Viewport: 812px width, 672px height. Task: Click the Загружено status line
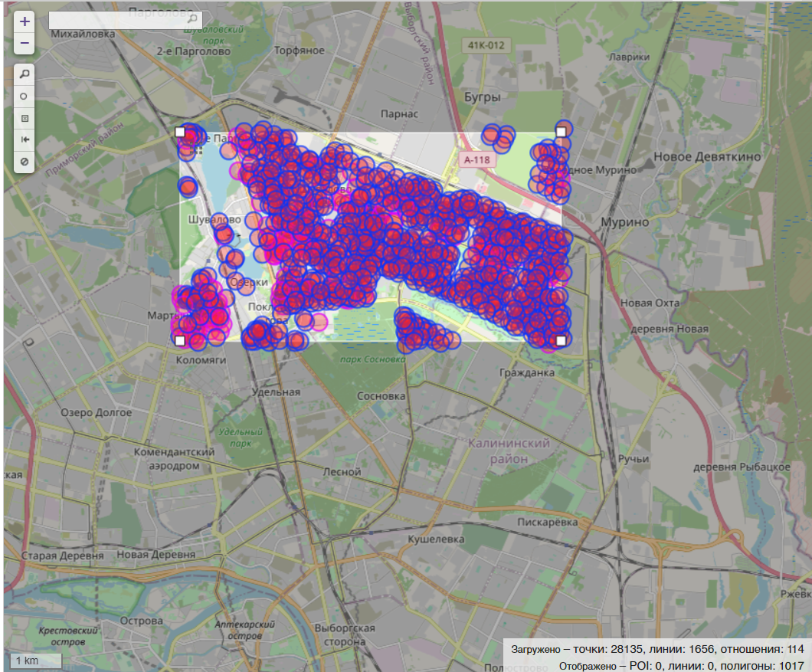pyautogui.click(x=657, y=649)
